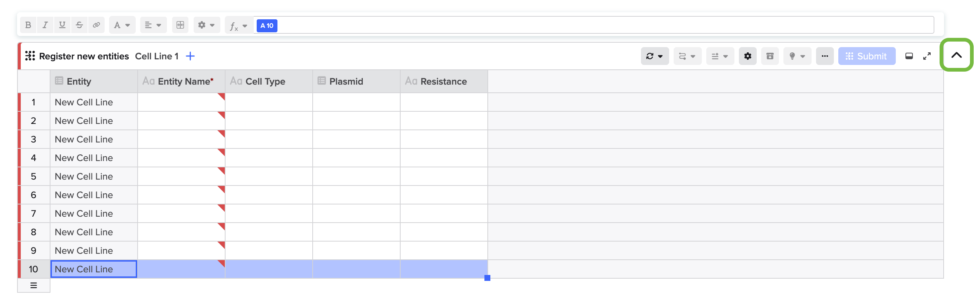Select row number 10 header
Screen dimensions: 980x305
coord(33,269)
